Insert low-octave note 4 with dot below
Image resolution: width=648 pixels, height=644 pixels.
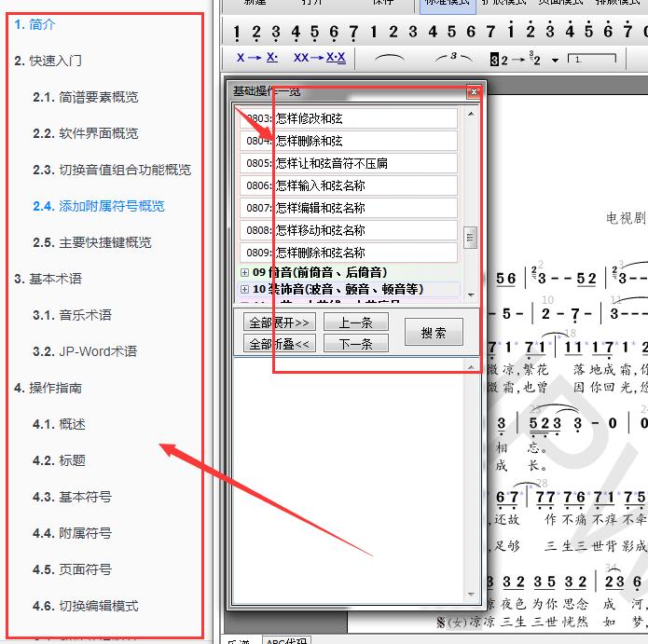pos(296,33)
